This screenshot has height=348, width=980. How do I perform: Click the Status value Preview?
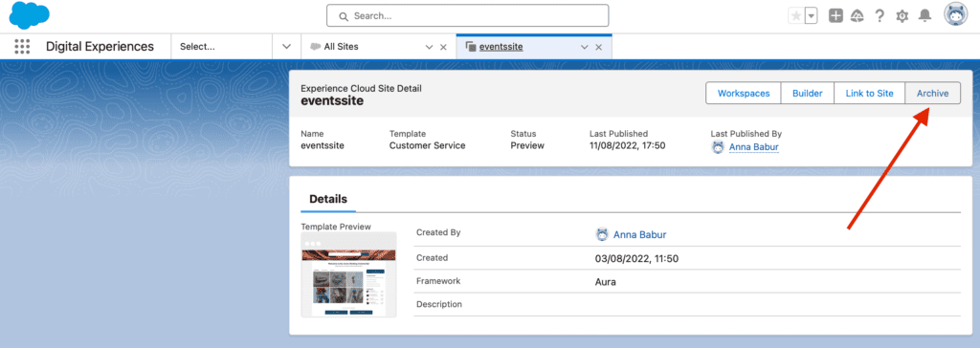[527, 145]
